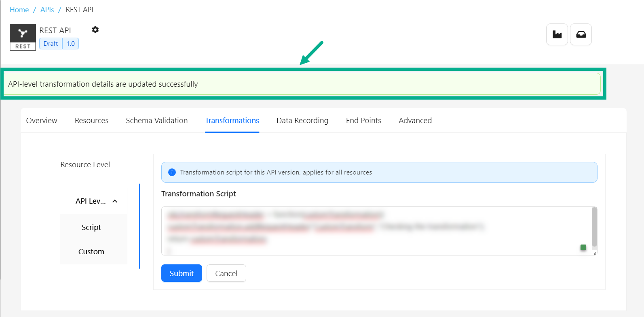Open the End Points tab
This screenshot has height=317, width=644.
[363, 121]
